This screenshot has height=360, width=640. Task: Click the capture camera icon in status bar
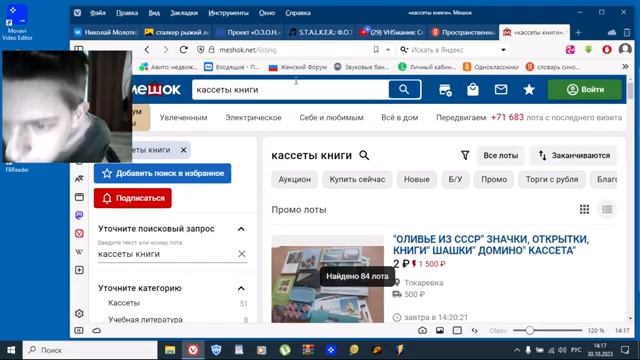(422, 331)
